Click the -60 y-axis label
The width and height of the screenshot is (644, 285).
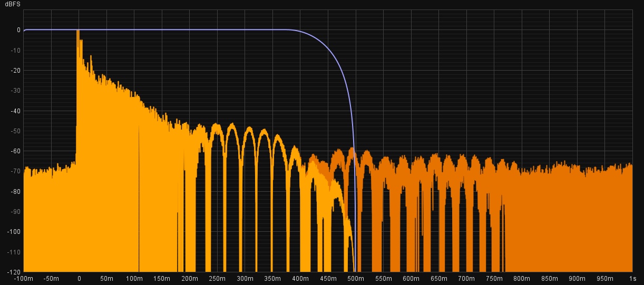coord(15,151)
